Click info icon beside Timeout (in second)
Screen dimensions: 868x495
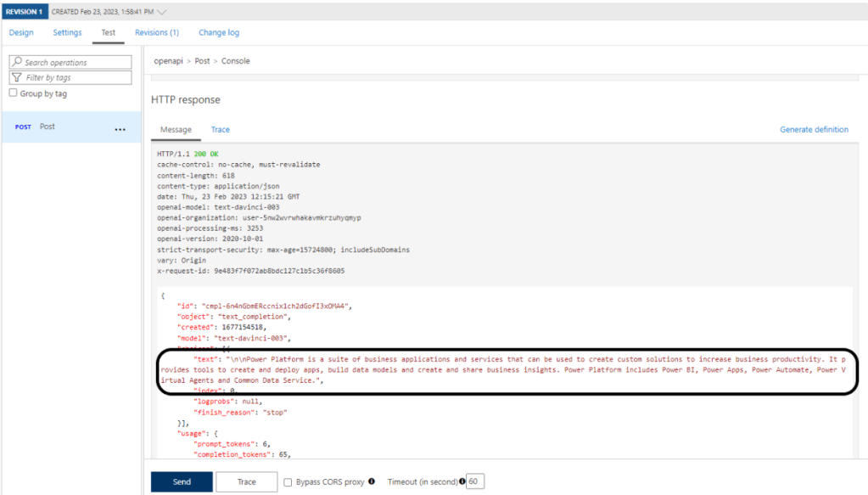pyautogui.click(x=462, y=481)
